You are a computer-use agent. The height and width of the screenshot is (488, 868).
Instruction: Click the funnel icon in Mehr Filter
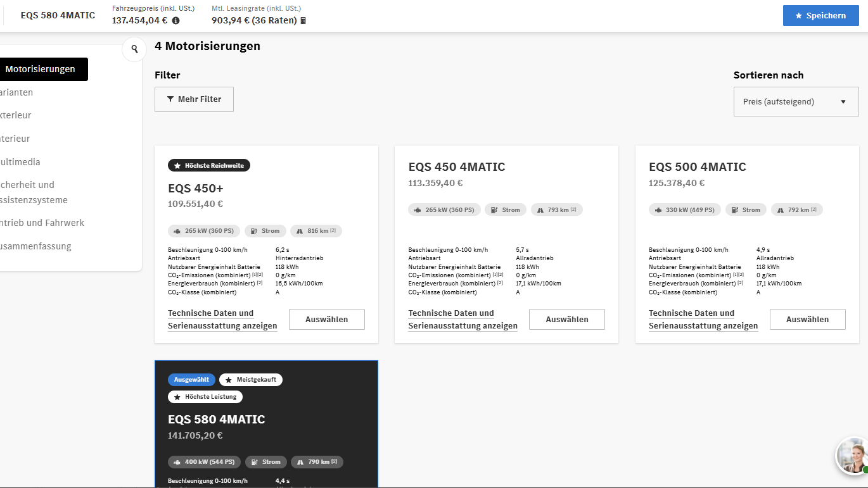pyautogui.click(x=170, y=99)
